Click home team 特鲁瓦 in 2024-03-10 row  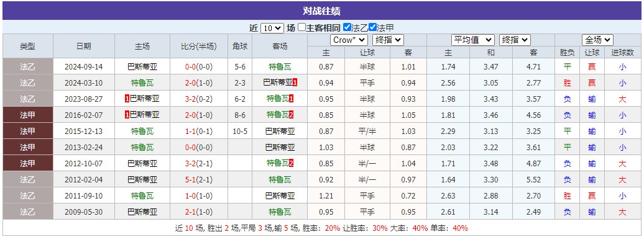point(142,83)
